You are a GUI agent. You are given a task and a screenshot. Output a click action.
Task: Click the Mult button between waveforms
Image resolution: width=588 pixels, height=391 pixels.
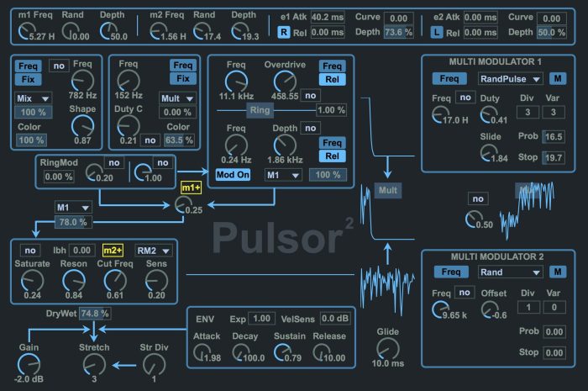[x=387, y=190]
